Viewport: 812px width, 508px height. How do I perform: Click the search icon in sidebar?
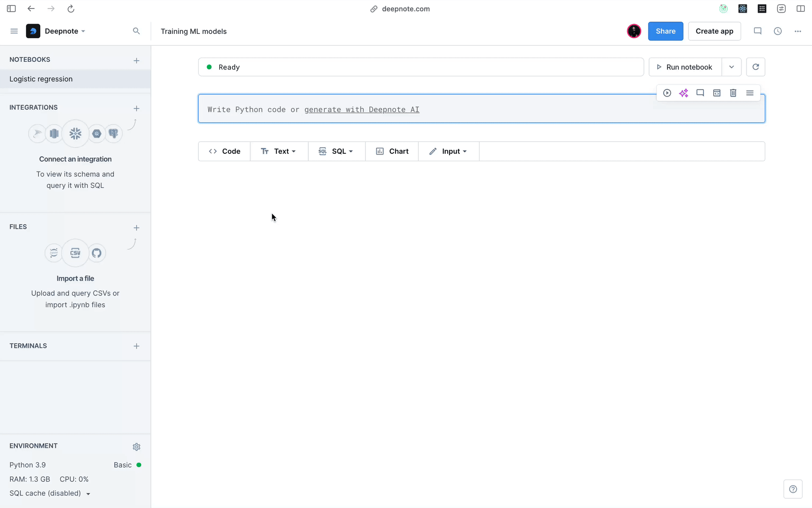[x=136, y=30]
